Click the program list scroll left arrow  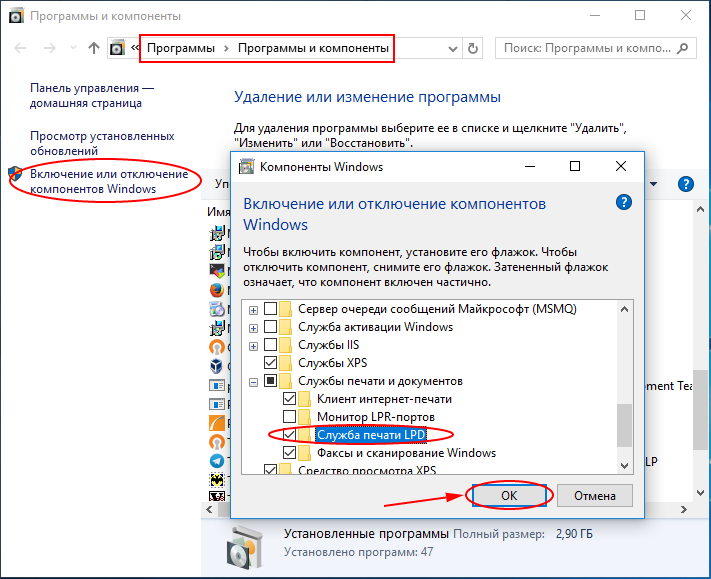pos(209,510)
